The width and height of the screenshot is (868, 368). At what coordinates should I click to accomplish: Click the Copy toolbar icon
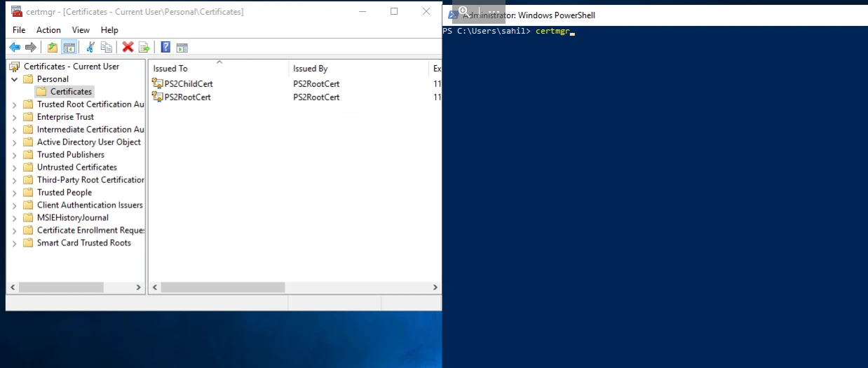[x=107, y=47]
